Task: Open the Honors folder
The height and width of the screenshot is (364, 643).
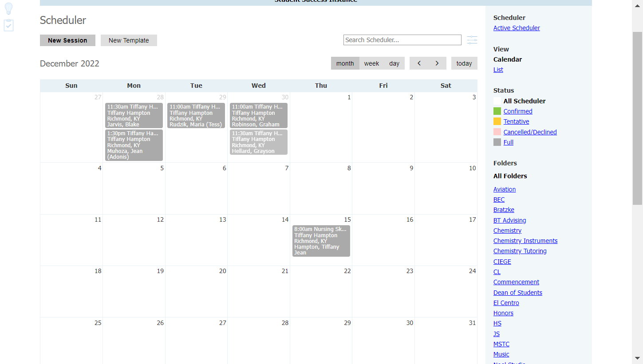Action: tap(503, 313)
